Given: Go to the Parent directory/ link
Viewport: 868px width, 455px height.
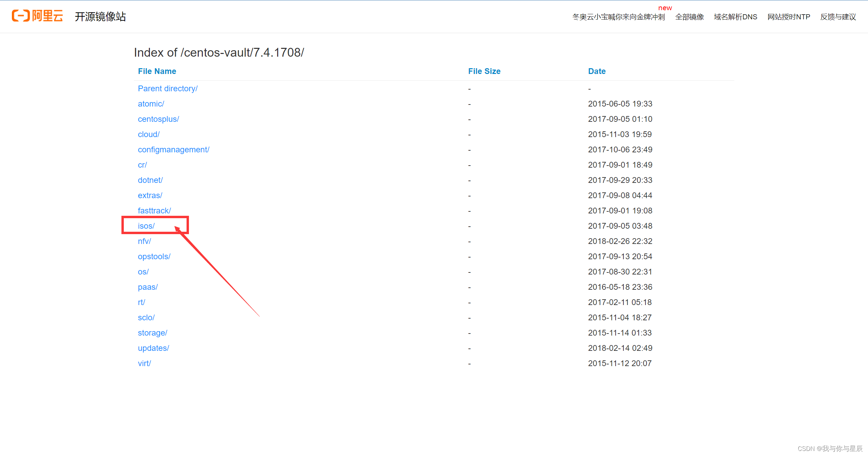Looking at the screenshot, I should tap(168, 89).
